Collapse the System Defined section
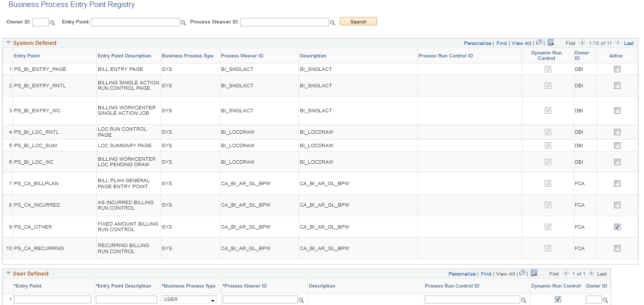644x305 pixels. pos(8,42)
